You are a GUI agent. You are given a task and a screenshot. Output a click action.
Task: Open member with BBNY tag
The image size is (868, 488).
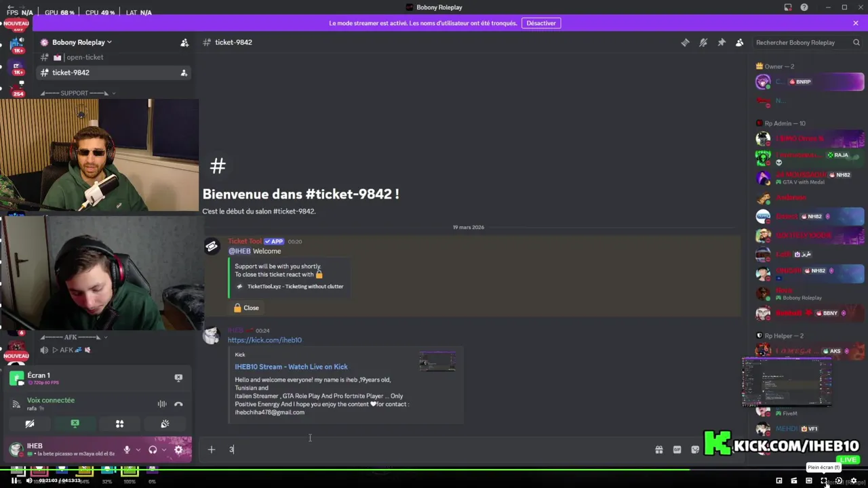point(810,313)
